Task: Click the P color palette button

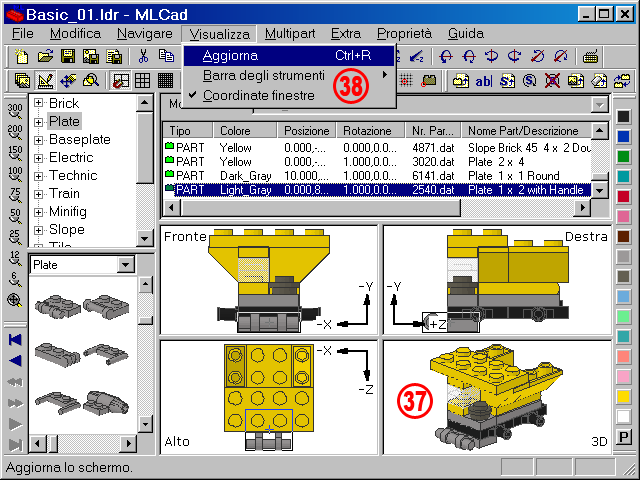Action: (623, 438)
